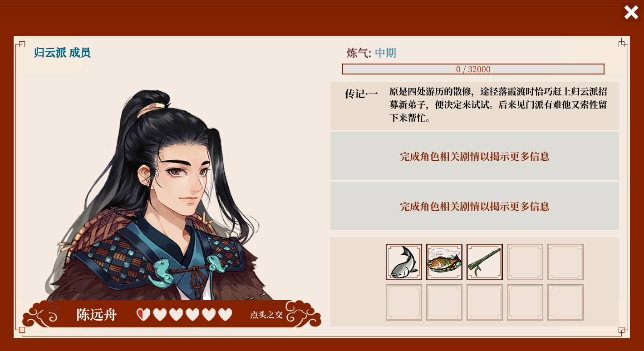Click the second affection heart
Image resolution: width=644 pixels, height=351 pixels.
click(160, 314)
